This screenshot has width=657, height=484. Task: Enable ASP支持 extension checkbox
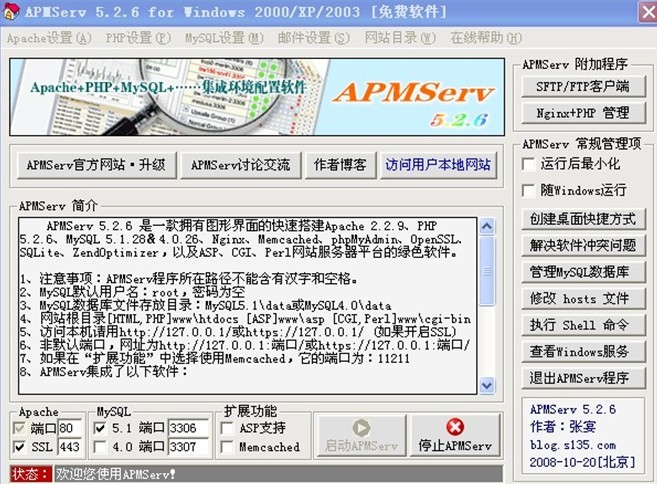227,428
